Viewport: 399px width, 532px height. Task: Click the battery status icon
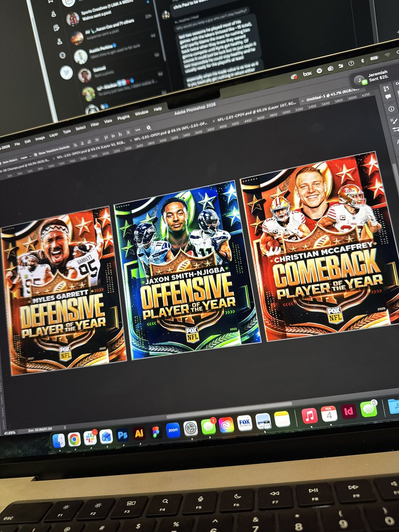375,58
